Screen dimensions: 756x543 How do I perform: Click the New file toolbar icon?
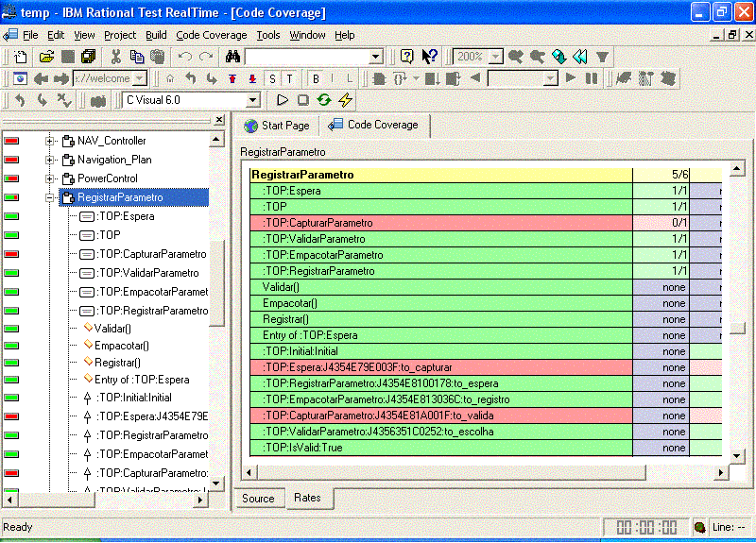pyautogui.click(x=20, y=57)
